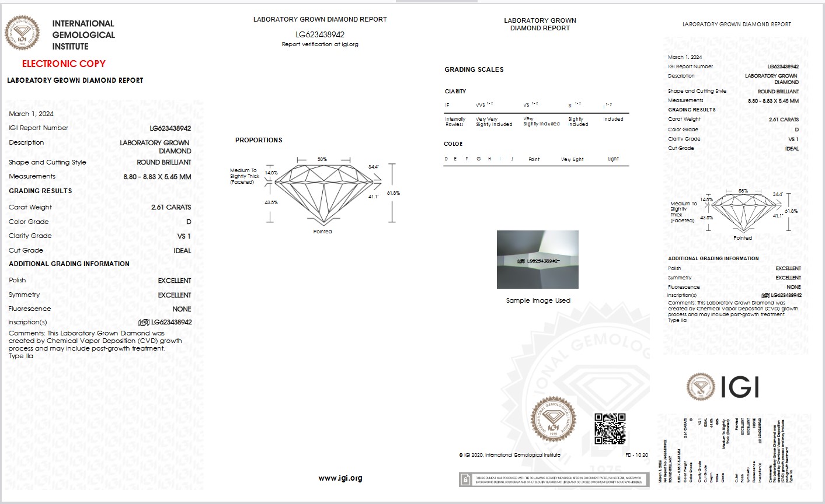Click the inscription icon in right summary panel

(765, 295)
